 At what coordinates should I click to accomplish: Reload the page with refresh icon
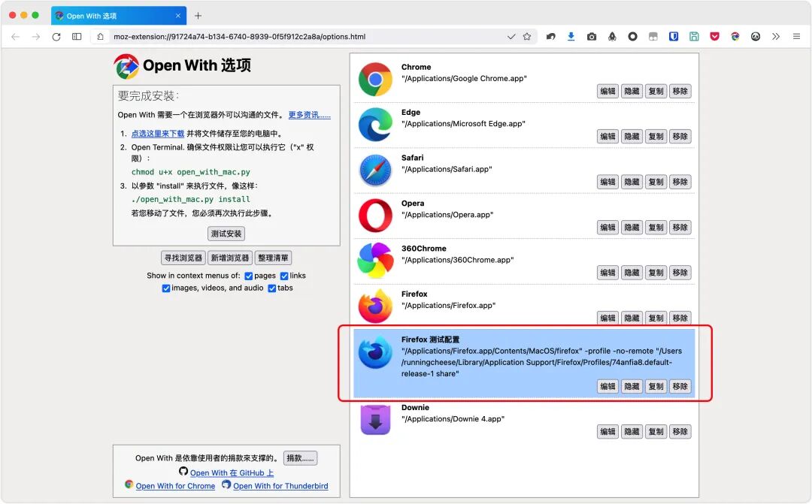pos(56,37)
